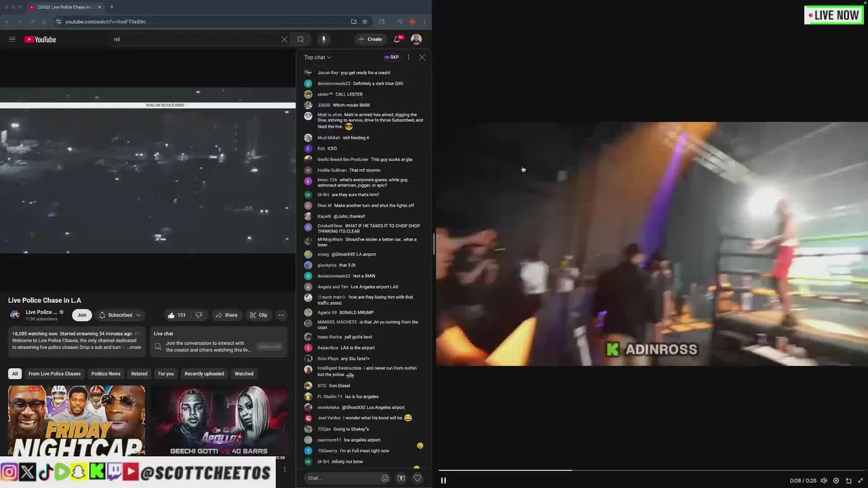Share the Live Police Chase video
Viewport: 868px width, 488px height.
pyautogui.click(x=226, y=314)
